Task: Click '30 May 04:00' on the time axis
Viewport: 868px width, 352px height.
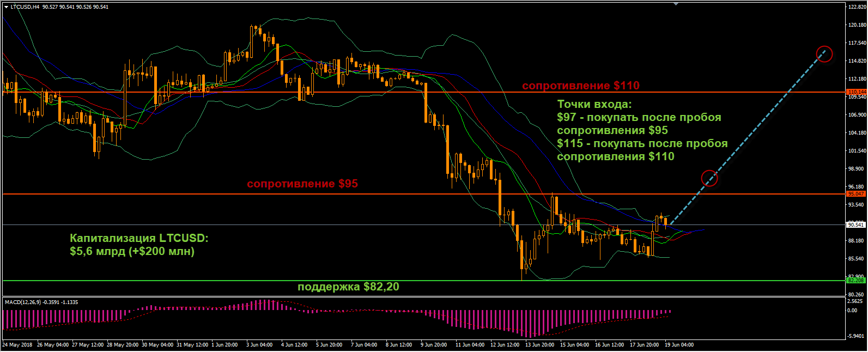Action: (157, 345)
